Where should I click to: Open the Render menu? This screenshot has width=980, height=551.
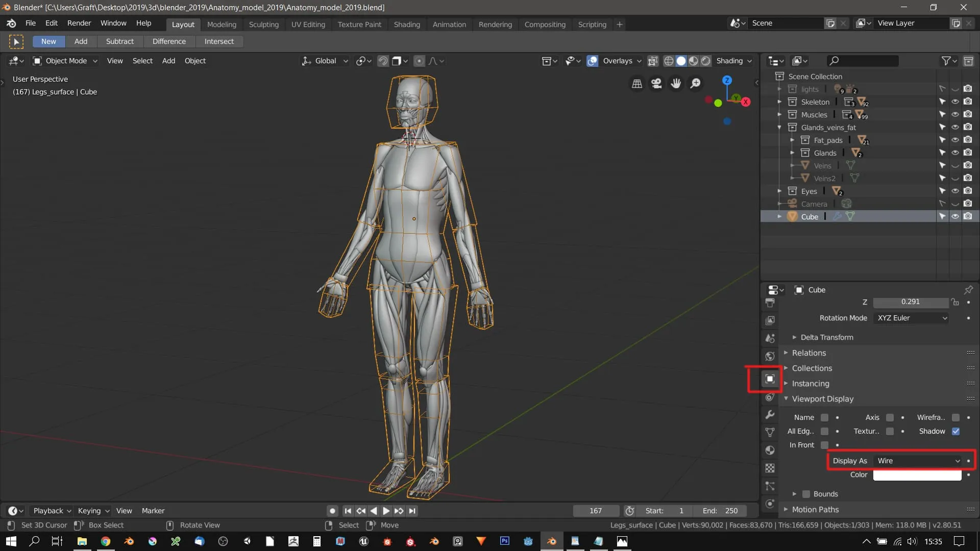coord(79,23)
